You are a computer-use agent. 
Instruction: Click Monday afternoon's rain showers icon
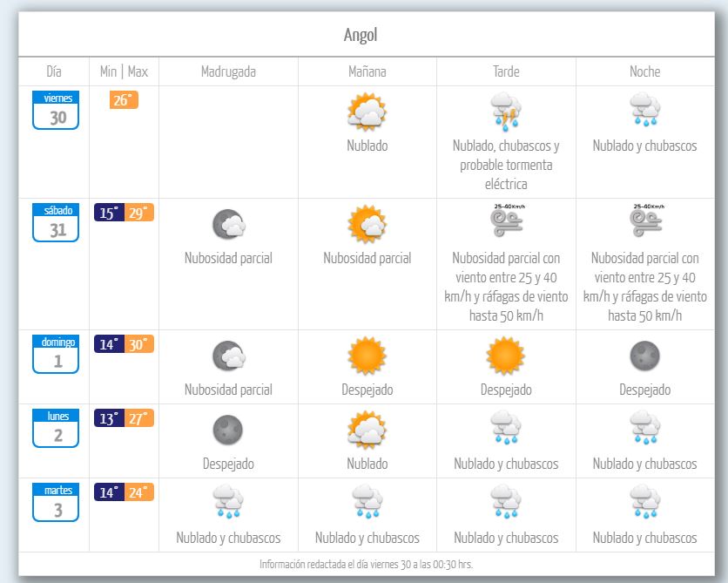pos(506,430)
